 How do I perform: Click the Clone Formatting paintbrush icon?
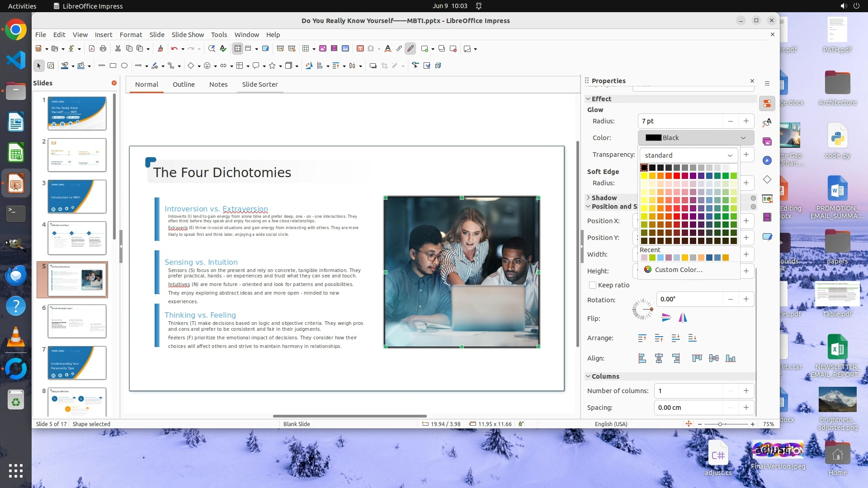160,49
